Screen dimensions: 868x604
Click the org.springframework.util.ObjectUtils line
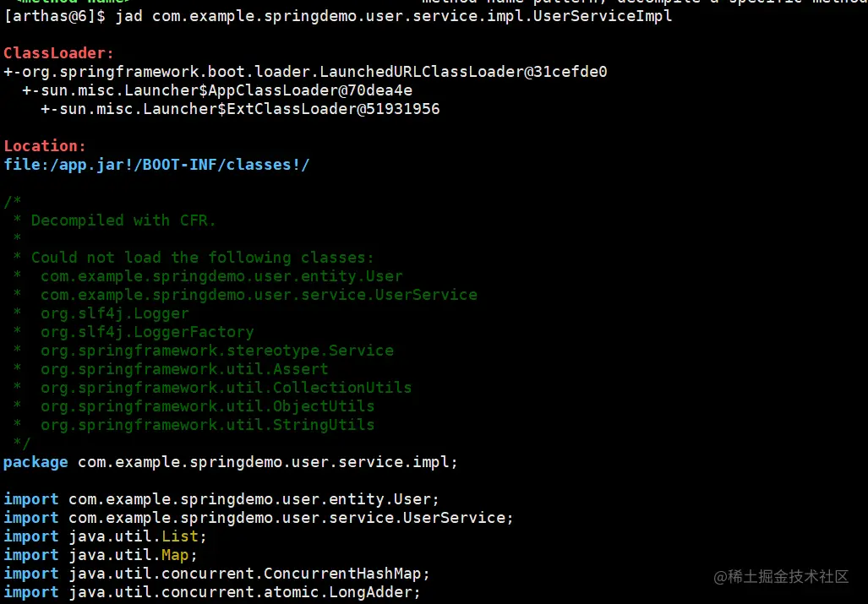194,406
